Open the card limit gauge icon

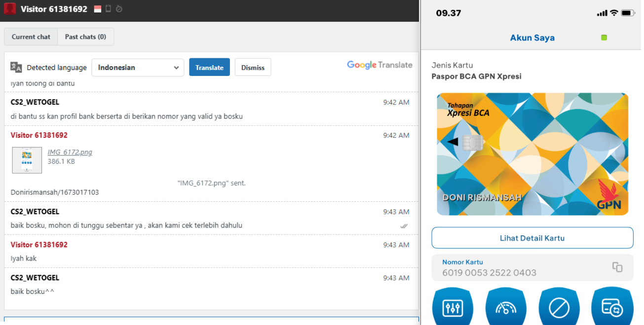[506, 308]
